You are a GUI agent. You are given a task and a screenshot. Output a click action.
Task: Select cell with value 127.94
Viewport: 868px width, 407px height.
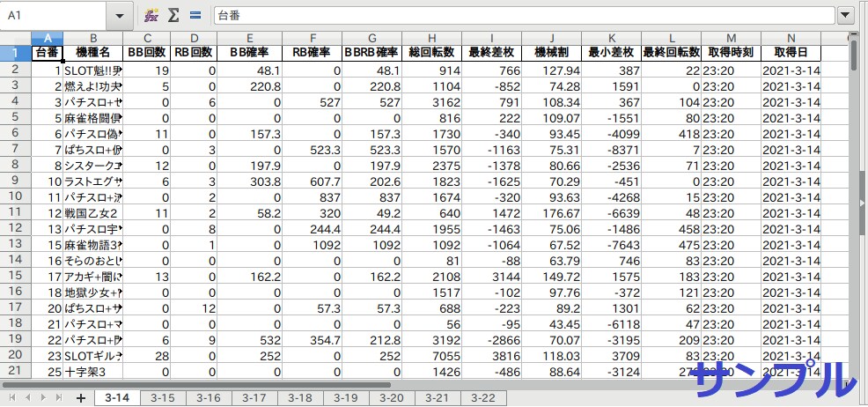pos(551,70)
